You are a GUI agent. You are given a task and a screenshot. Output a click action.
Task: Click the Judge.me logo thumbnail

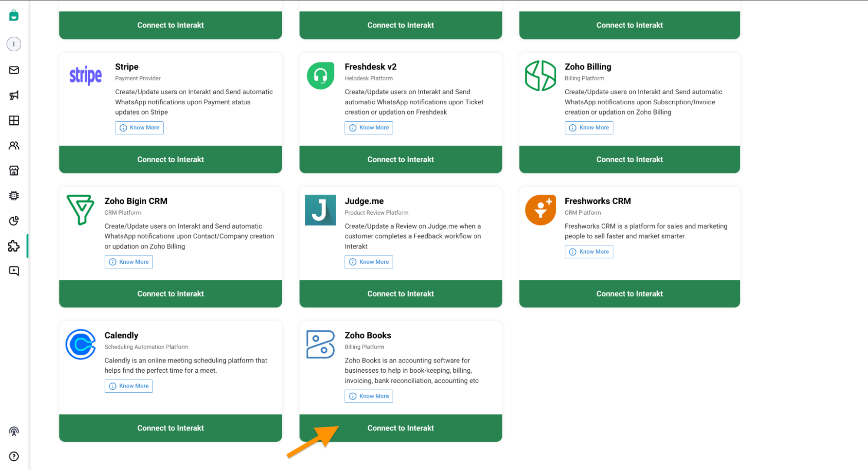(x=320, y=210)
